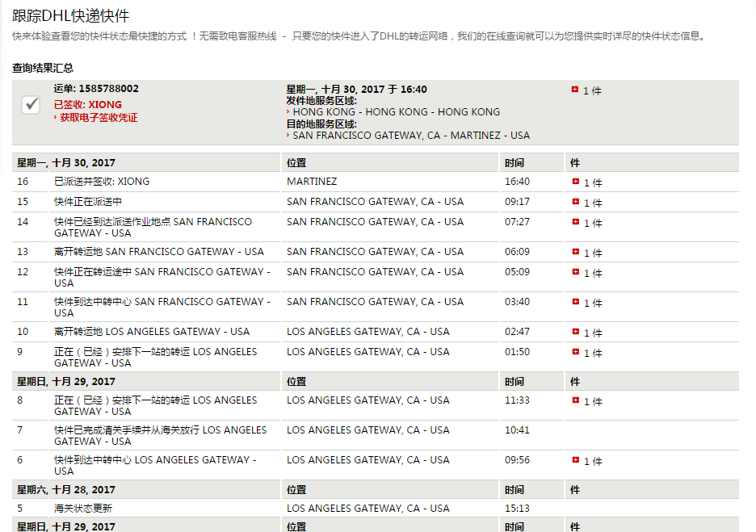Select the red "已签收: XIONG" status text
Viewport: 756px width, 532px height.
pyautogui.click(x=88, y=105)
